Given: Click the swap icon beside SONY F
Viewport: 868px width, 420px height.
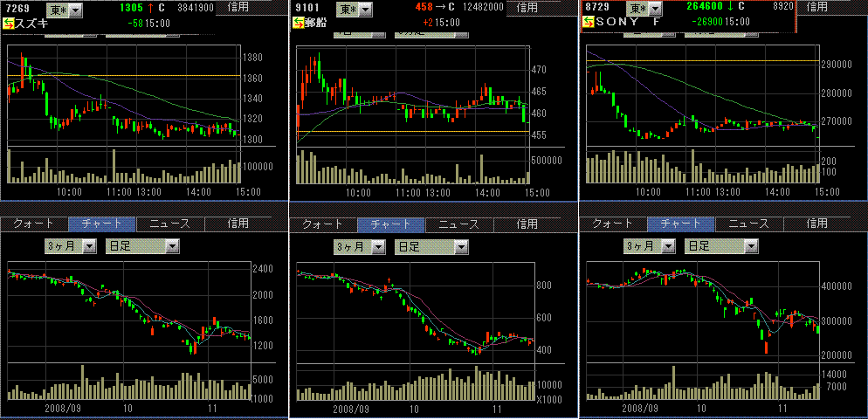Looking at the screenshot, I should pos(589,23).
